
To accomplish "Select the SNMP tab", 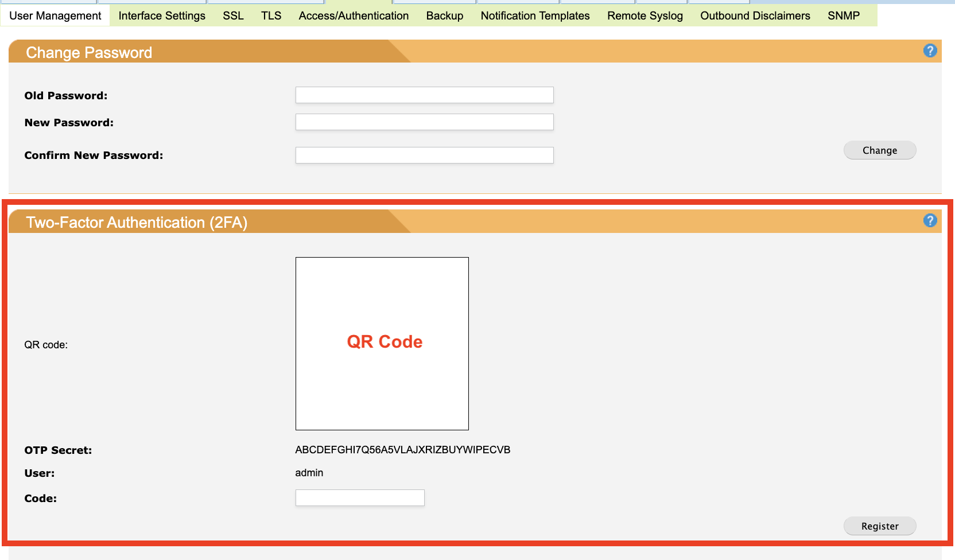I will coord(843,15).
